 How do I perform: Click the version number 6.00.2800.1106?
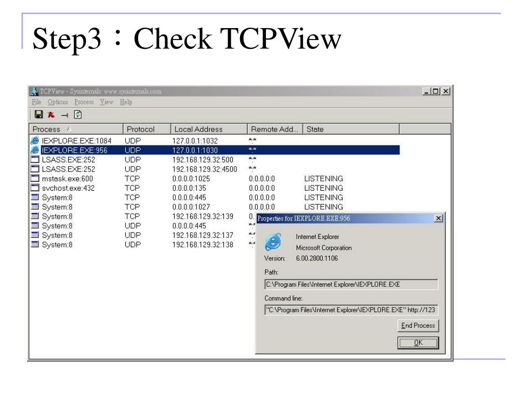click(x=317, y=259)
